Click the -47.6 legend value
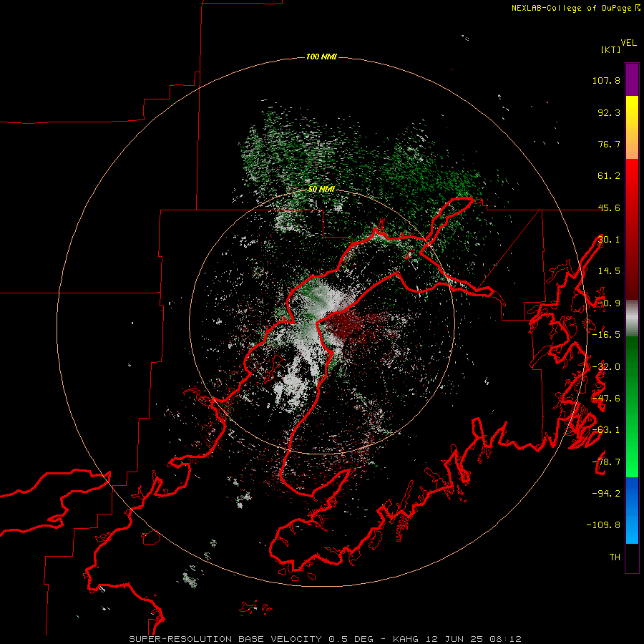Screen dimensions: 644x644 tap(606, 399)
